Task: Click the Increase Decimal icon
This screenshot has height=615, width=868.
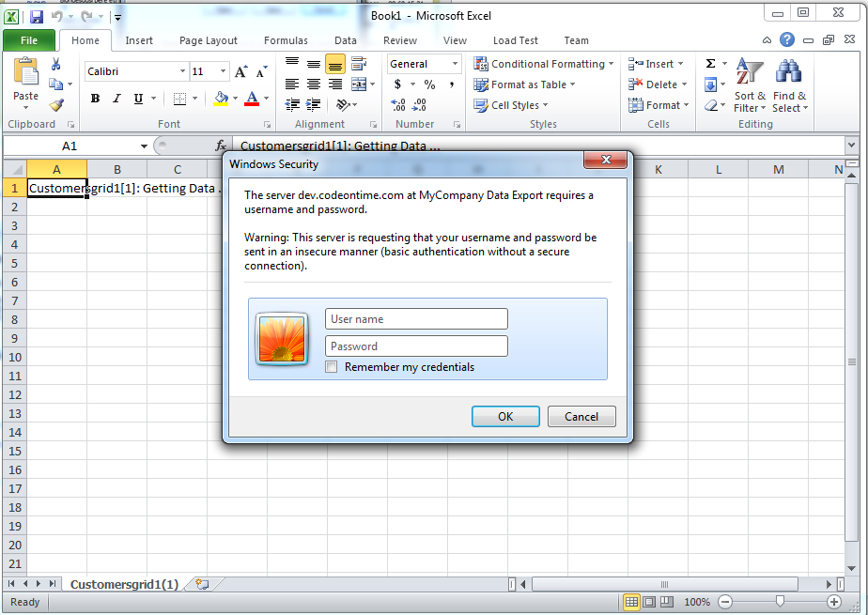Action: click(398, 105)
